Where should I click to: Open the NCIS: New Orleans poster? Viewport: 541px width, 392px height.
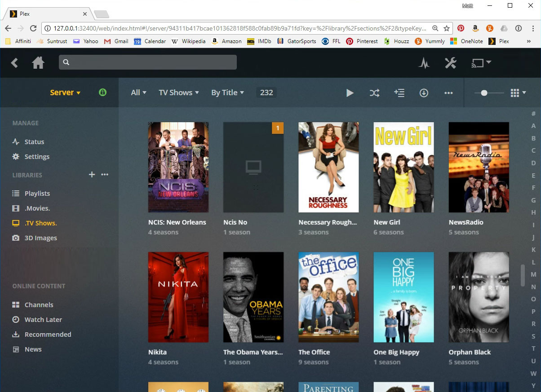click(178, 167)
